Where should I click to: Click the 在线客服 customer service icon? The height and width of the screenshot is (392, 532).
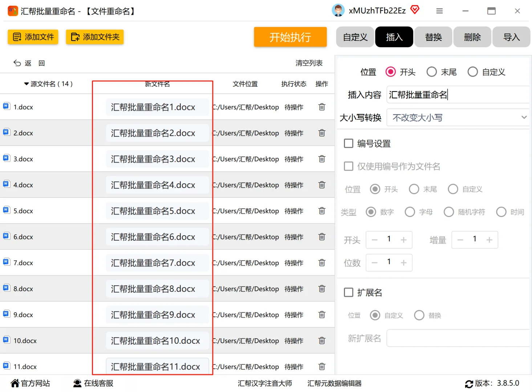click(x=77, y=383)
